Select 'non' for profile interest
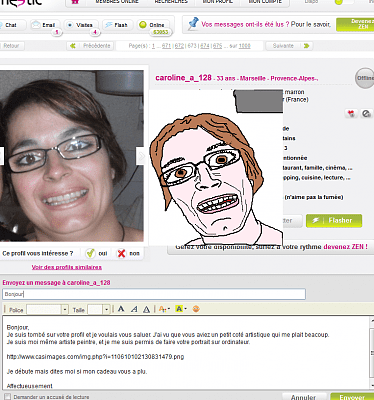This screenshot has height=400, width=374. pyautogui.click(x=128, y=253)
